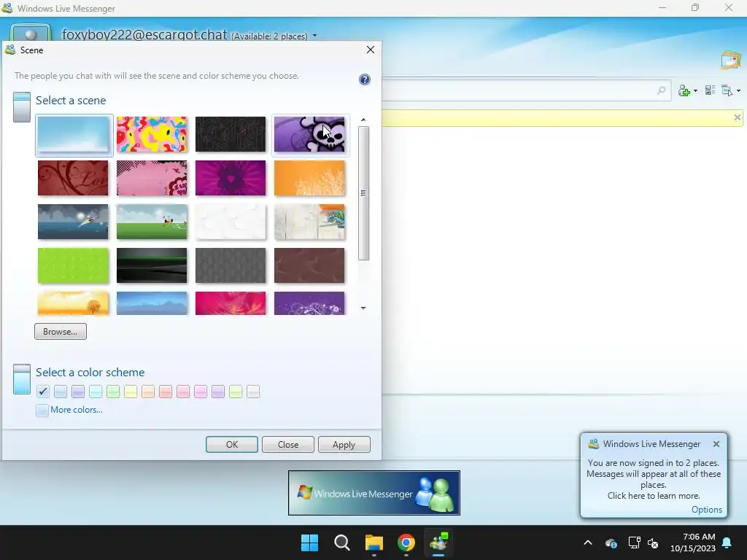The width and height of the screenshot is (747, 560).
Task: Select the green field scene
Action: 152,222
